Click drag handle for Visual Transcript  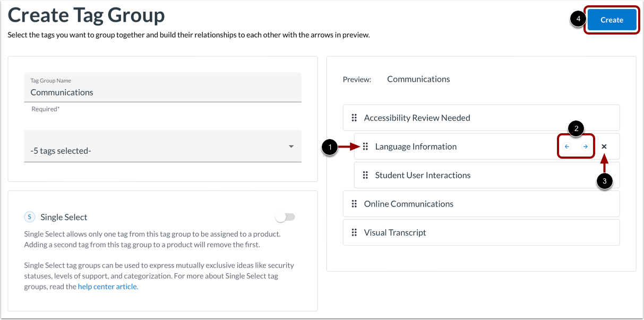tap(354, 232)
